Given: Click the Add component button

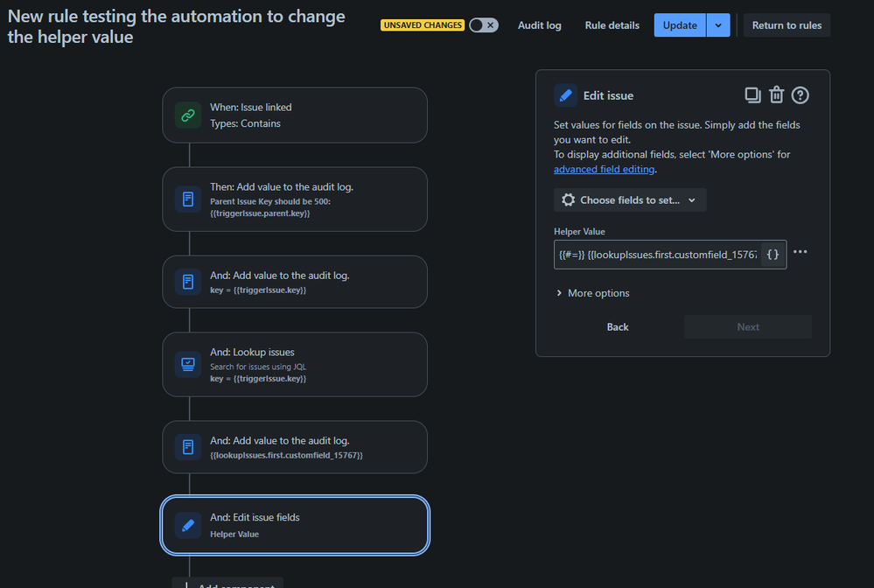Looking at the screenshot, I should 227,583.
